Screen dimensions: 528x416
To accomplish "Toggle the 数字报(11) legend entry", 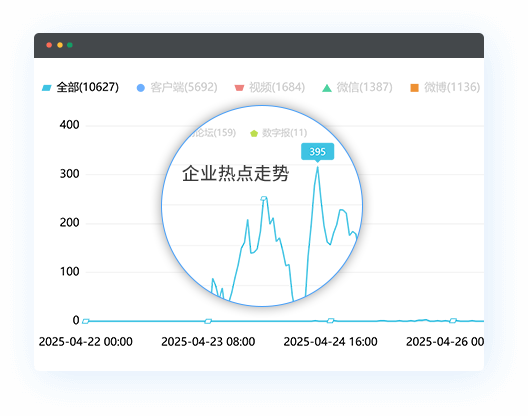I will coord(278,133).
